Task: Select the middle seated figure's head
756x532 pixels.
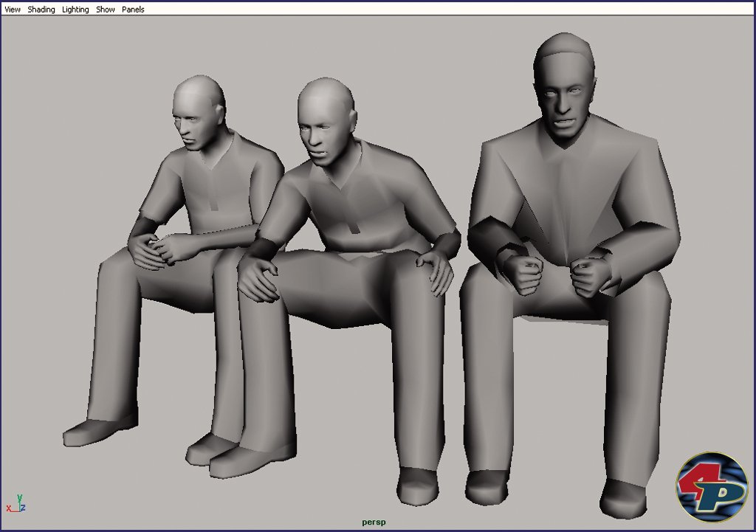Action: point(325,122)
